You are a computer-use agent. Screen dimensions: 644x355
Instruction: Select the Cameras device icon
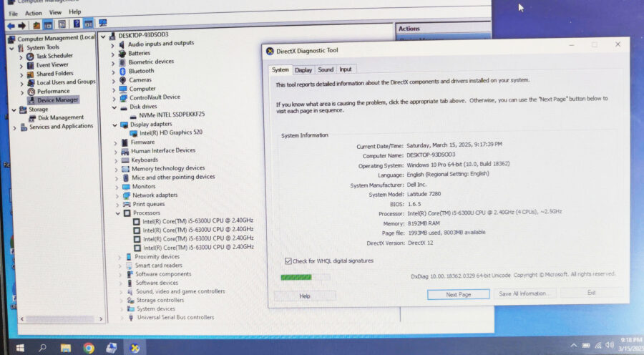point(123,80)
